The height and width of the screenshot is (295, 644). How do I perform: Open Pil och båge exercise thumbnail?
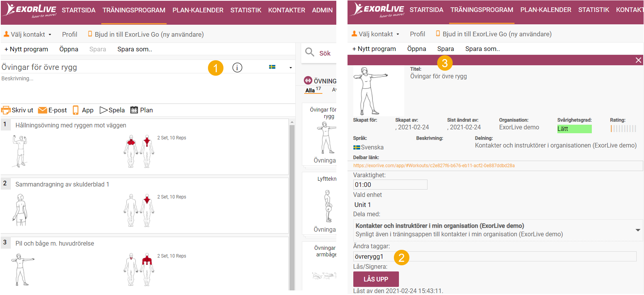click(22, 270)
